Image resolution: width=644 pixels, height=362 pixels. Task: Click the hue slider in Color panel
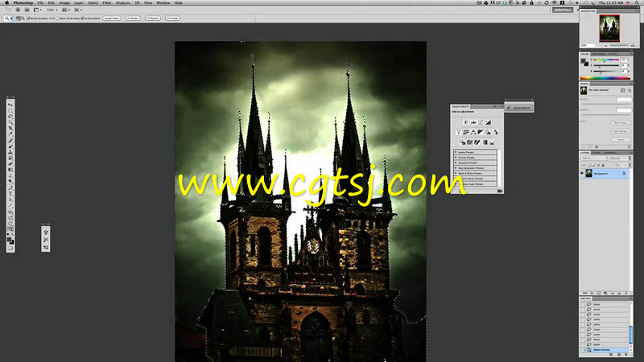pyautogui.click(x=606, y=60)
